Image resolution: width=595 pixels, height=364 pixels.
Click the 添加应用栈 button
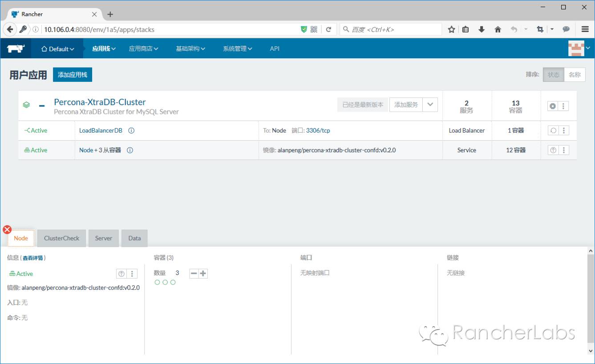pyautogui.click(x=73, y=75)
